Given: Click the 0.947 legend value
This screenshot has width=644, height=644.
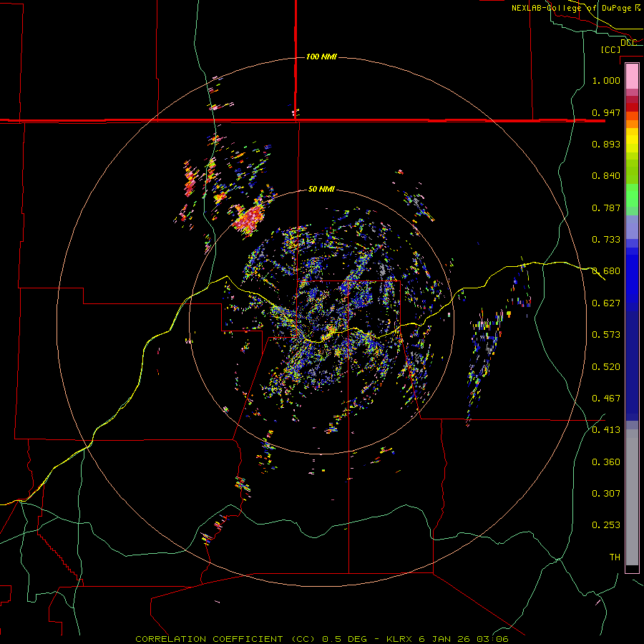Looking at the screenshot, I should (606, 112).
